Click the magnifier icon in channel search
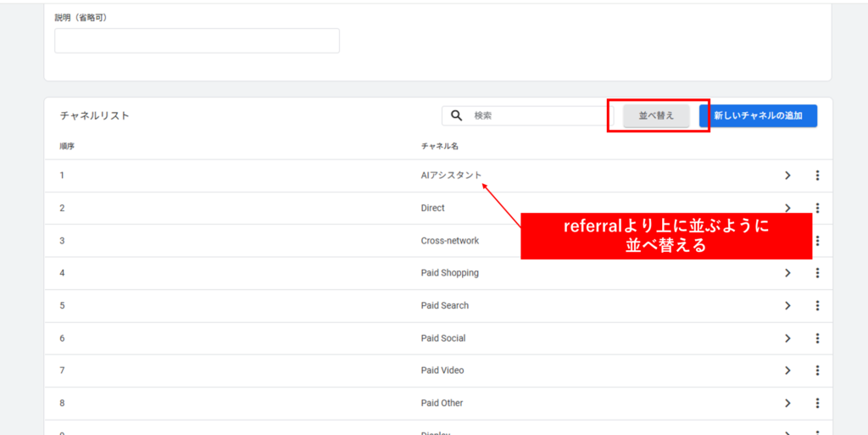 point(456,116)
